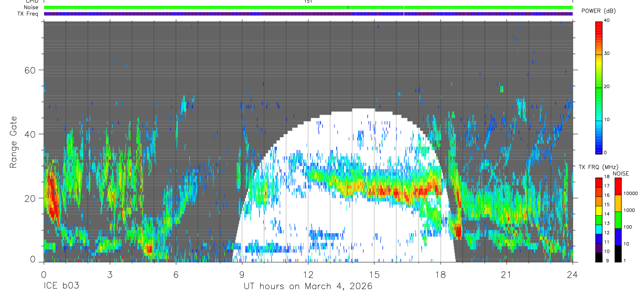
Task: Click the 'POWER (dB)' colorbar title
Action: click(x=598, y=11)
